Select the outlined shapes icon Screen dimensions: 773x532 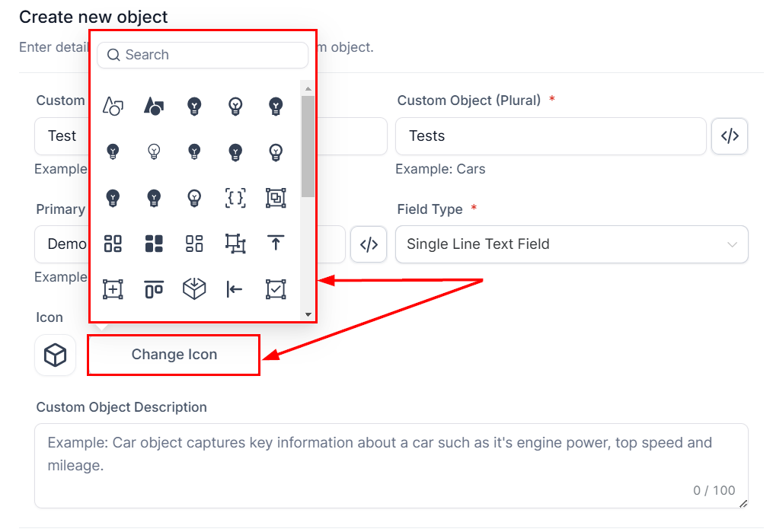[x=113, y=107]
